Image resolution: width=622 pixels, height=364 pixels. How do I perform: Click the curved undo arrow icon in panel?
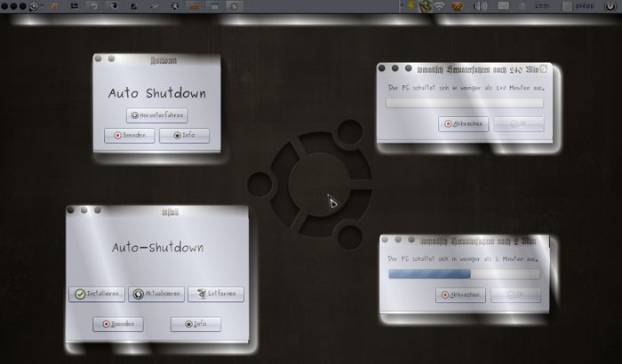coord(94,6)
